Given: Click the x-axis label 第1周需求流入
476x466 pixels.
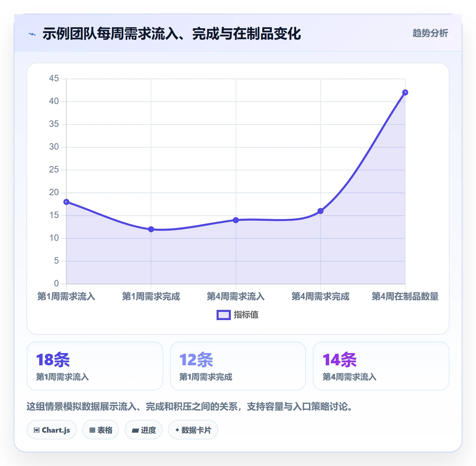Looking at the screenshot, I should coord(66,297).
